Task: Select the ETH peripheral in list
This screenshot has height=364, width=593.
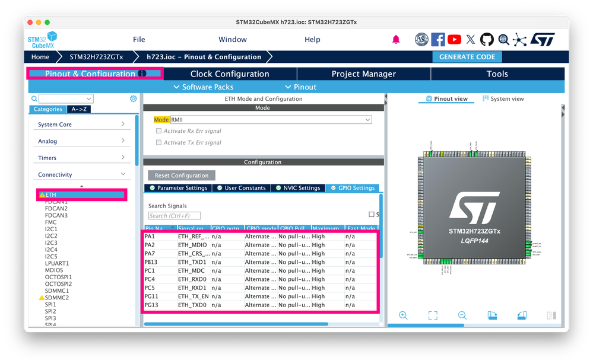Action: pyautogui.click(x=82, y=195)
